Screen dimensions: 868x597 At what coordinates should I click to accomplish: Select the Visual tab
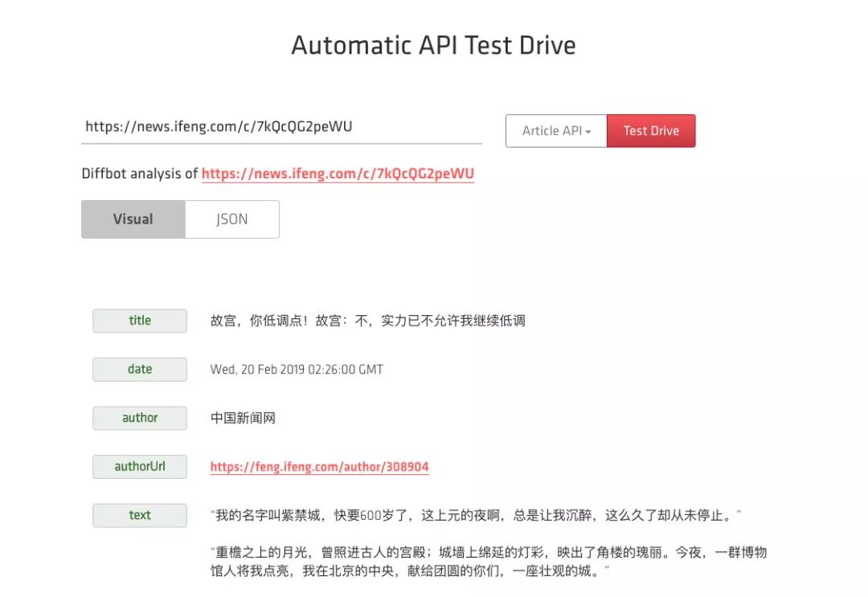[133, 219]
